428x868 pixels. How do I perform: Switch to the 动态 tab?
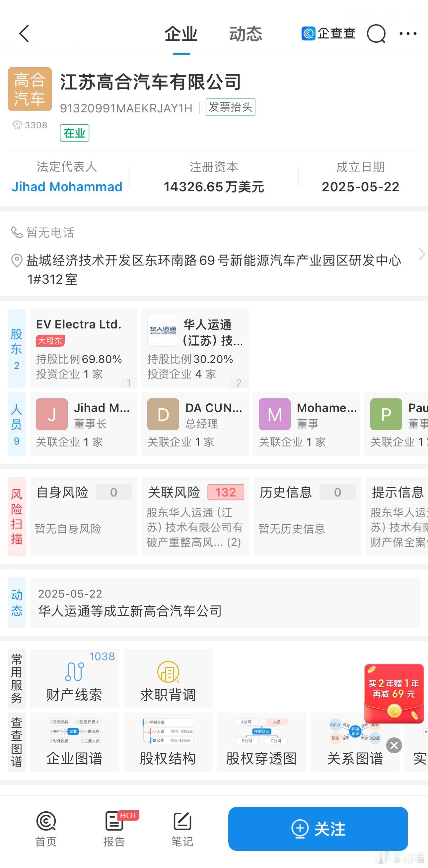(246, 34)
